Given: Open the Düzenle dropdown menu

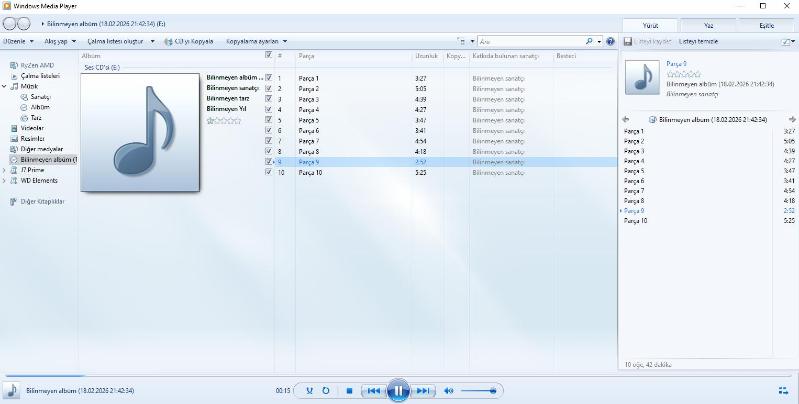Looking at the screenshot, I should (17, 42).
